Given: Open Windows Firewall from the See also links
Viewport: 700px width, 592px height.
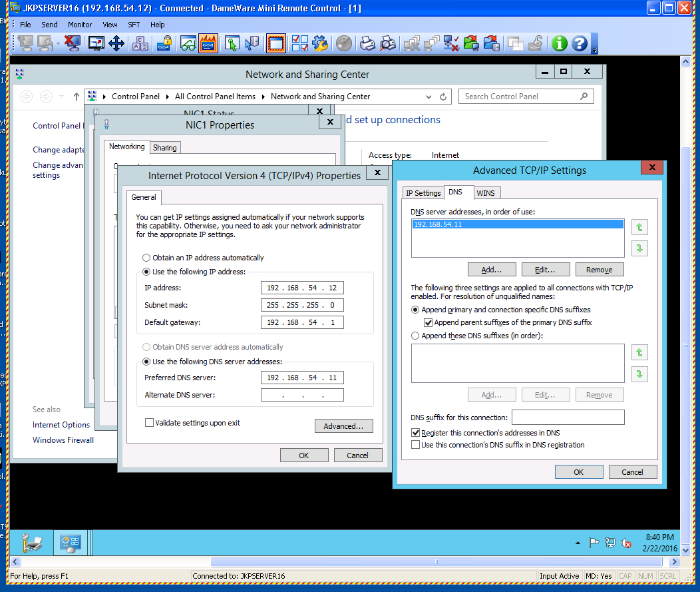Looking at the screenshot, I should (63, 440).
